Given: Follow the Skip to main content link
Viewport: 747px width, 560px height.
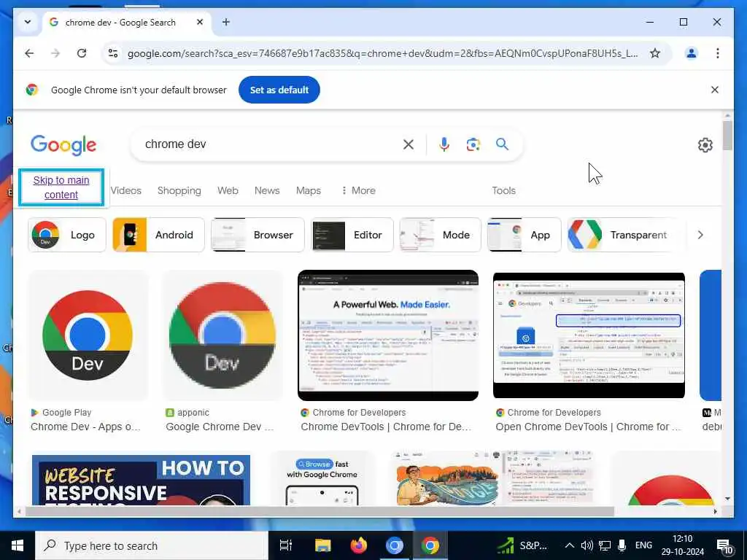Looking at the screenshot, I should [61, 187].
